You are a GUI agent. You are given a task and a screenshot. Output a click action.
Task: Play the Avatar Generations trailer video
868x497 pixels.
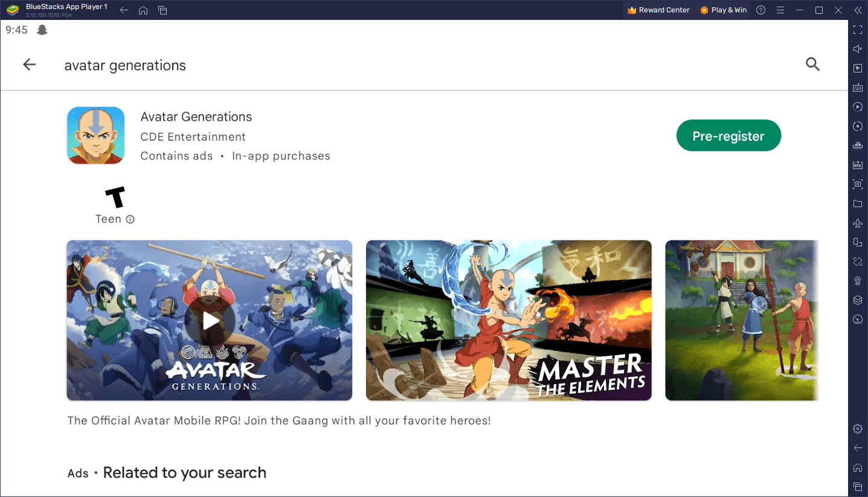(x=210, y=321)
